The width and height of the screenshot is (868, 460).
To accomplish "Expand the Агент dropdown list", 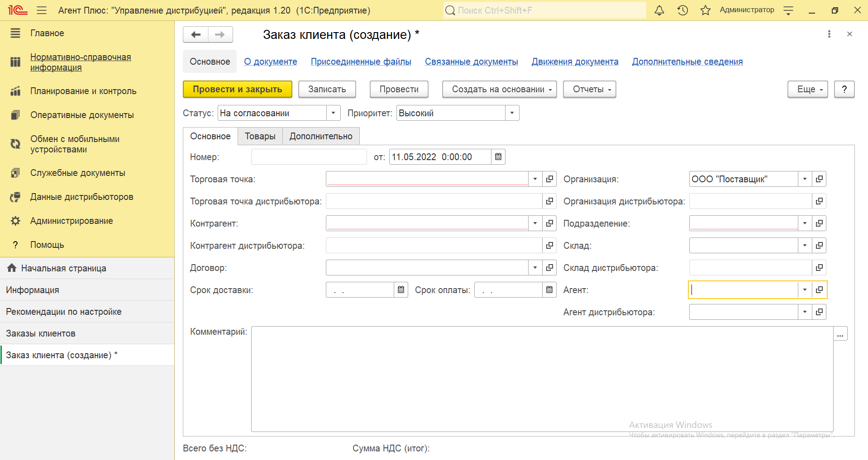I will click(x=805, y=290).
